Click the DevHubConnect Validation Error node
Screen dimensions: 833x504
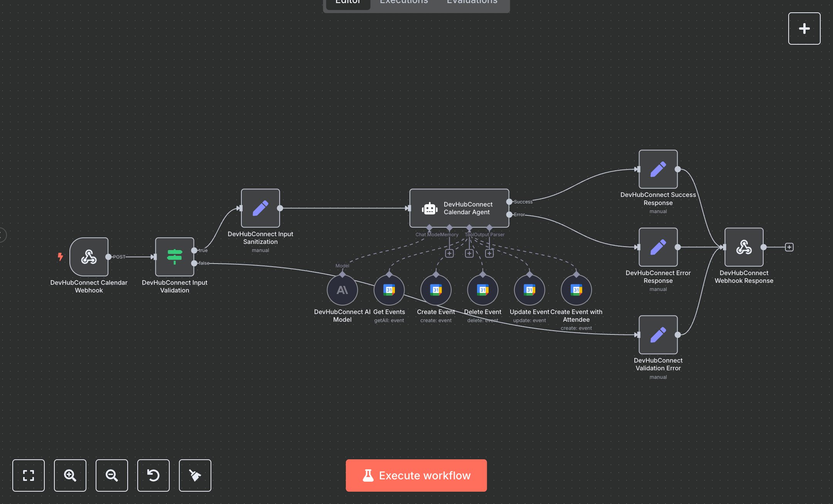[658, 334]
